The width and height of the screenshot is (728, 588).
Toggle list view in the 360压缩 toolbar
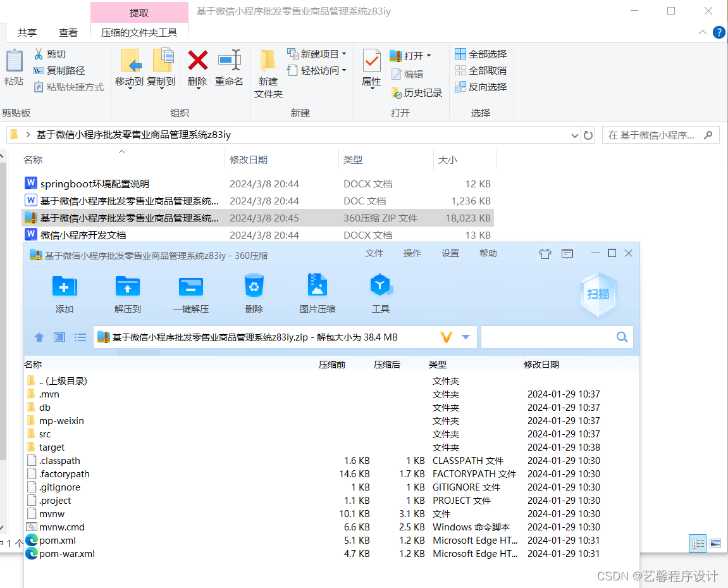coord(80,337)
